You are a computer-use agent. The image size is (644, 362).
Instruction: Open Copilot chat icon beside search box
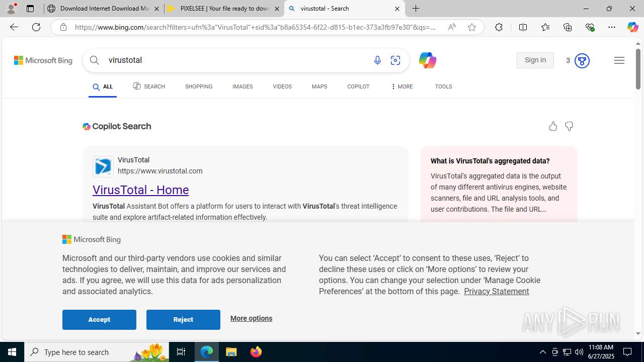tap(427, 60)
